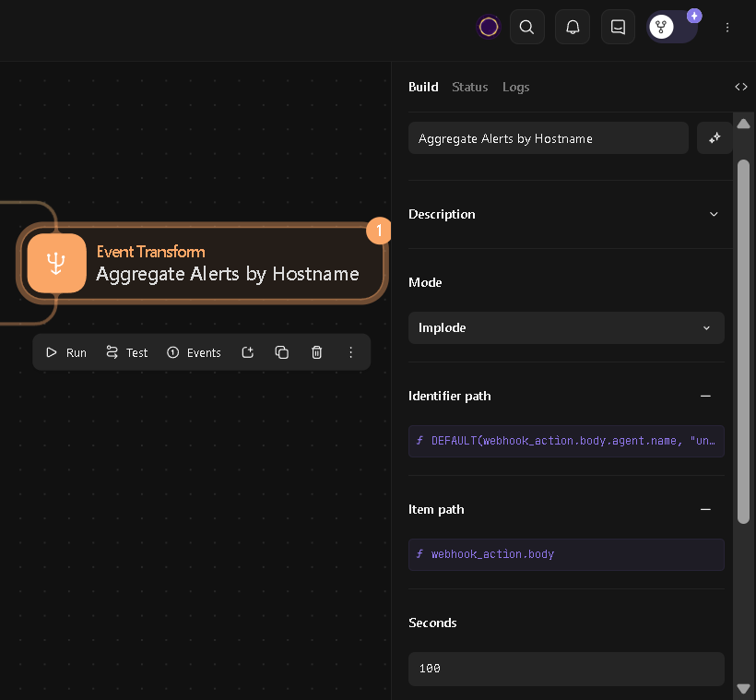Click the Seconds input field showing 100
756x700 pixels.
pos(566,669)
